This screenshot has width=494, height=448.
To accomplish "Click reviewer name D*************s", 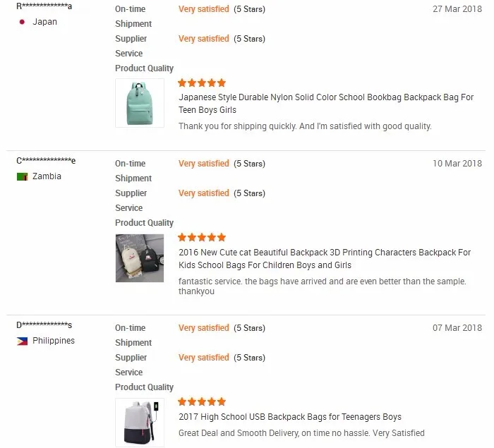I will click(x=44, y=325).
